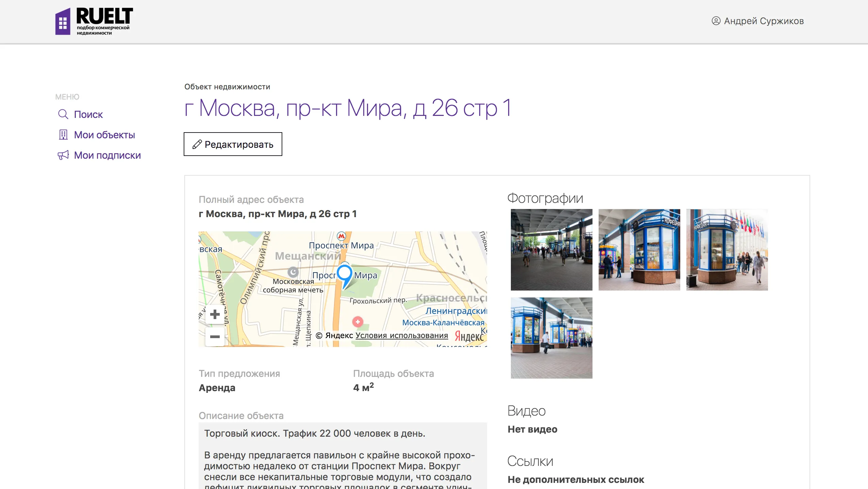Zoom in the map with the plus button

215,314
